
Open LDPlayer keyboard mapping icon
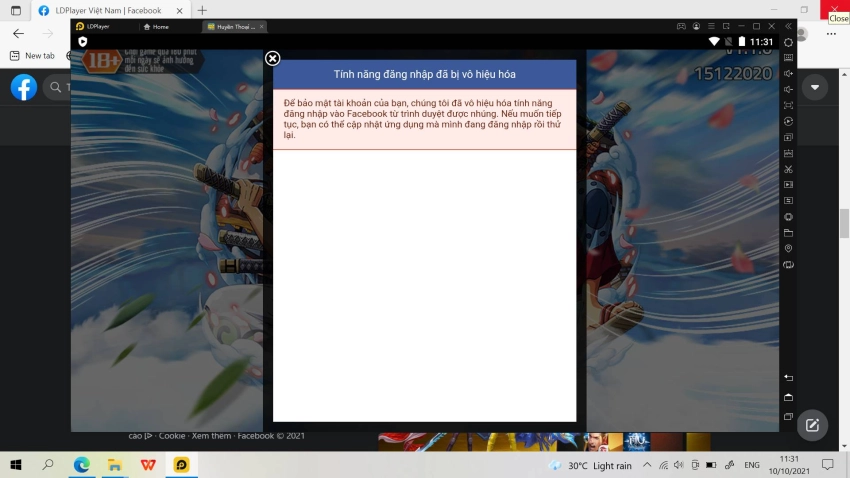click(788, 57)
